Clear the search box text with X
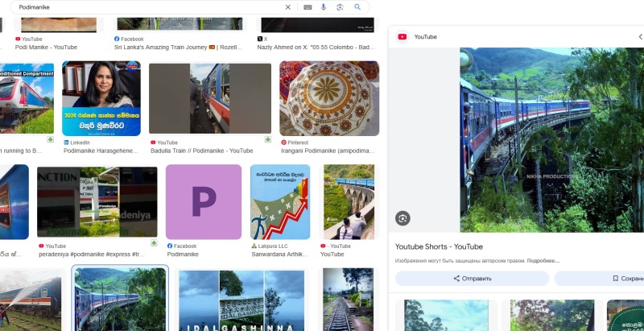Image resolution: width=644 pixels, height=331 pixels. [x=288, y=7]
